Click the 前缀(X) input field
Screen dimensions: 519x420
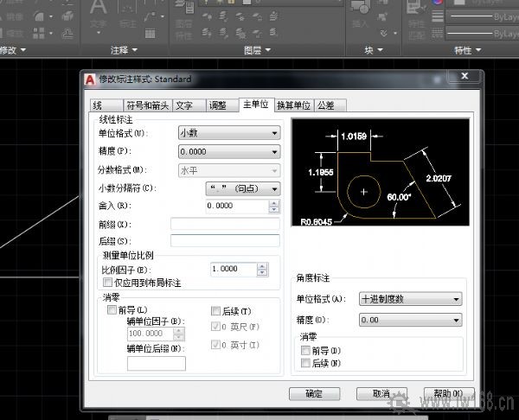point(225,224)
